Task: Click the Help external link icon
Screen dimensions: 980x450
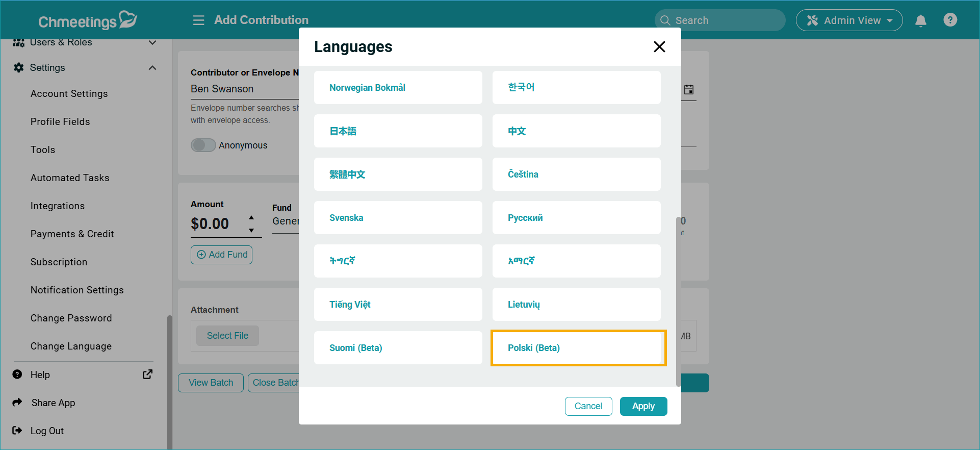Action: (x=147, y=374)
